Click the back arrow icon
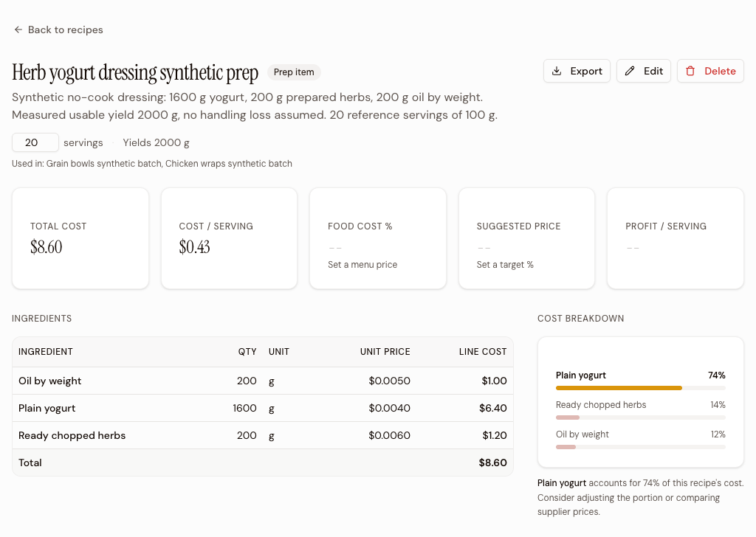This screenshot has width=756, height=537. point(18,30)
